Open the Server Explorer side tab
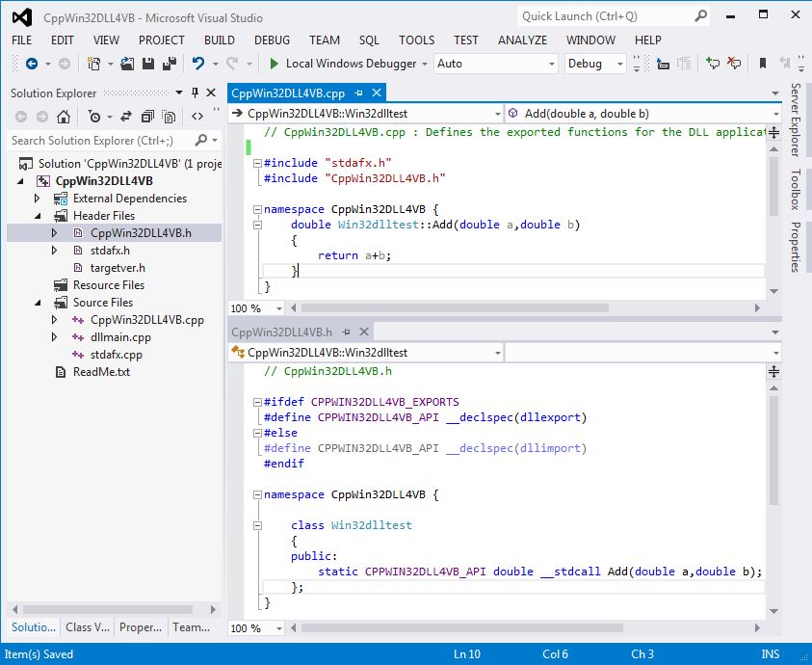The width and height of the screenshot is (812, 665). point(796,120)
